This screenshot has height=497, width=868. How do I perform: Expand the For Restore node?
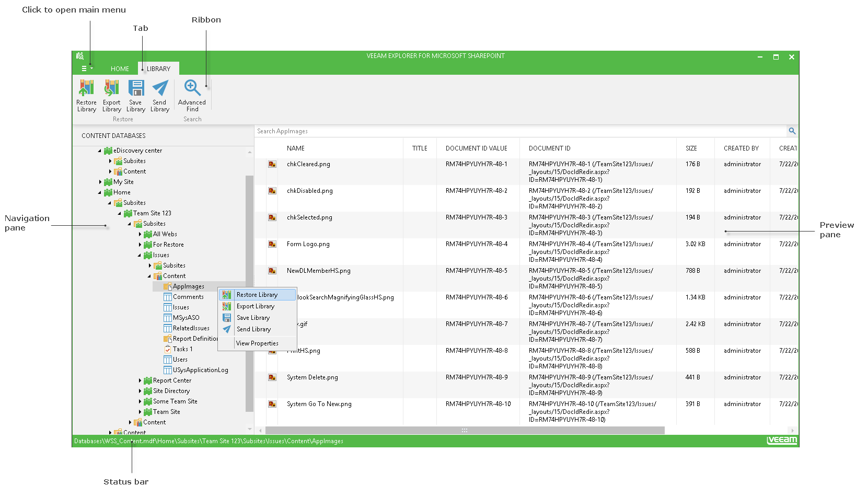click(x=140, y=245)
